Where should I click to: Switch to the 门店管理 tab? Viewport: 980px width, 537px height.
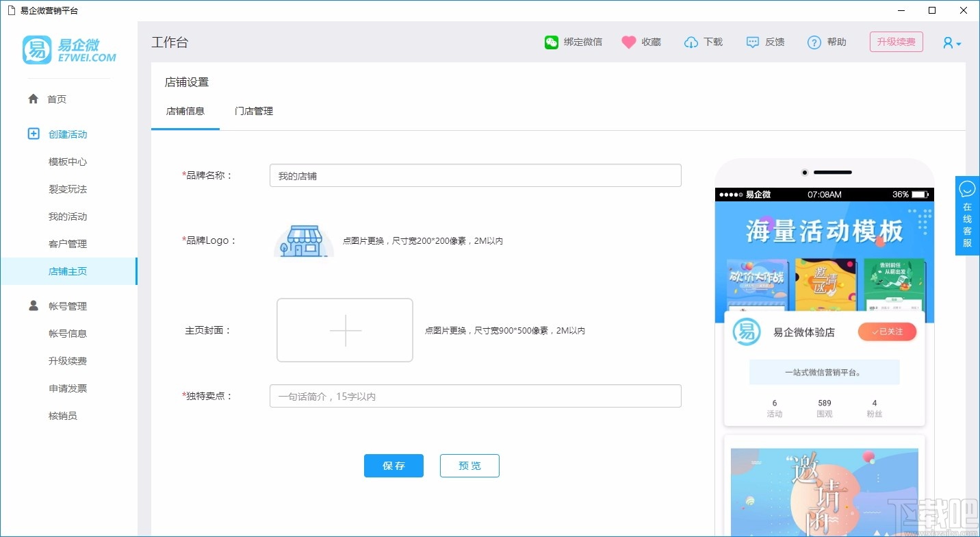click(254, 111)
